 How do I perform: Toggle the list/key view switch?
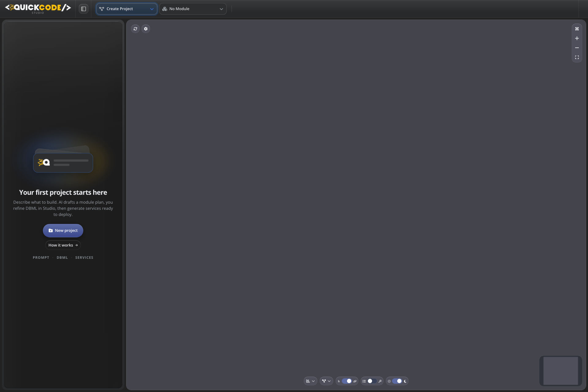(x=372, y=381)
